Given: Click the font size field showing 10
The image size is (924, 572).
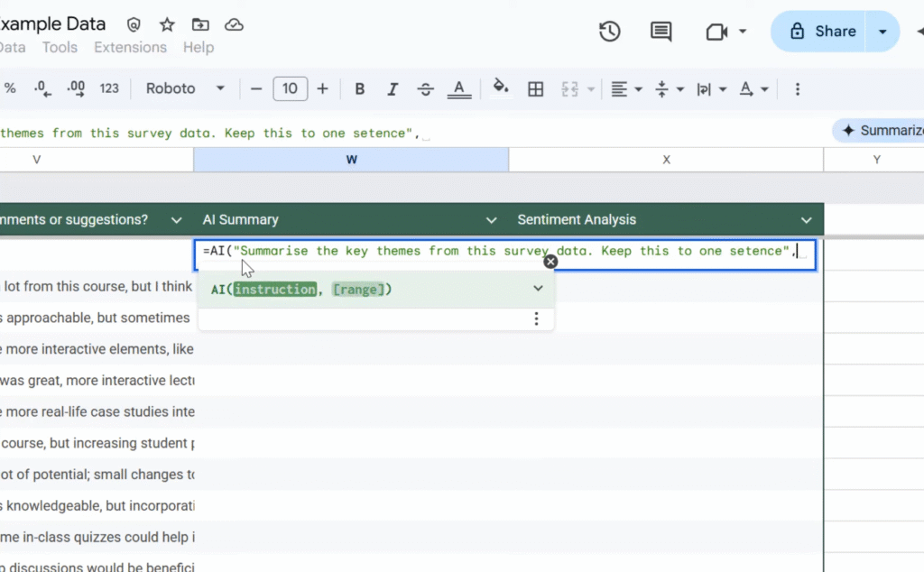Looking at the screenshot, I should coord(290,89).
